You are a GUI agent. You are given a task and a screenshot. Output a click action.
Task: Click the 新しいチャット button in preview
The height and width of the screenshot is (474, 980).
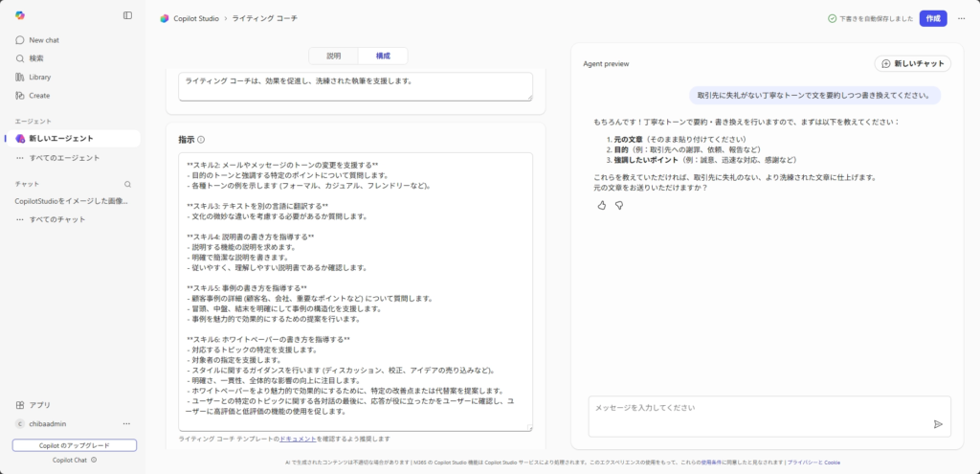tap(912, 63)
